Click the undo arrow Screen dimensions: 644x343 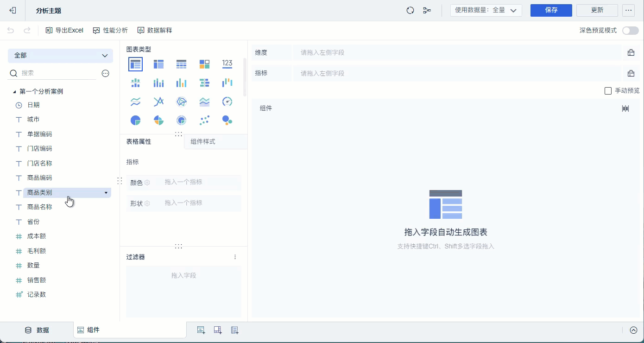11,30
